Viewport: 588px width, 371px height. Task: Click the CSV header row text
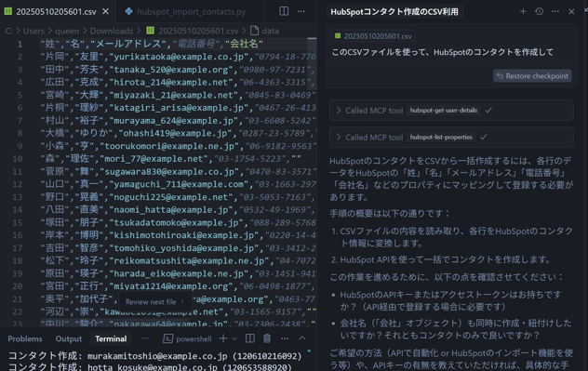coord(152,44)
